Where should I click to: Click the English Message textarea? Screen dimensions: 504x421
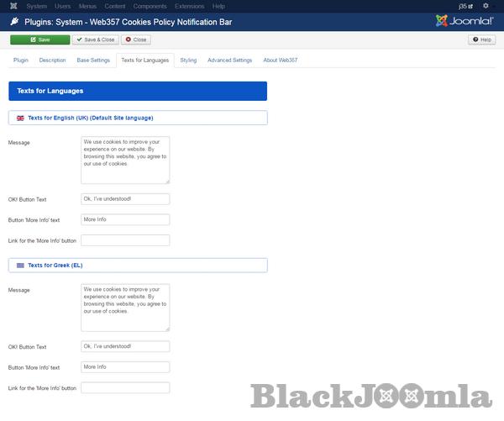pyautogui.click(x=125, y=160)
